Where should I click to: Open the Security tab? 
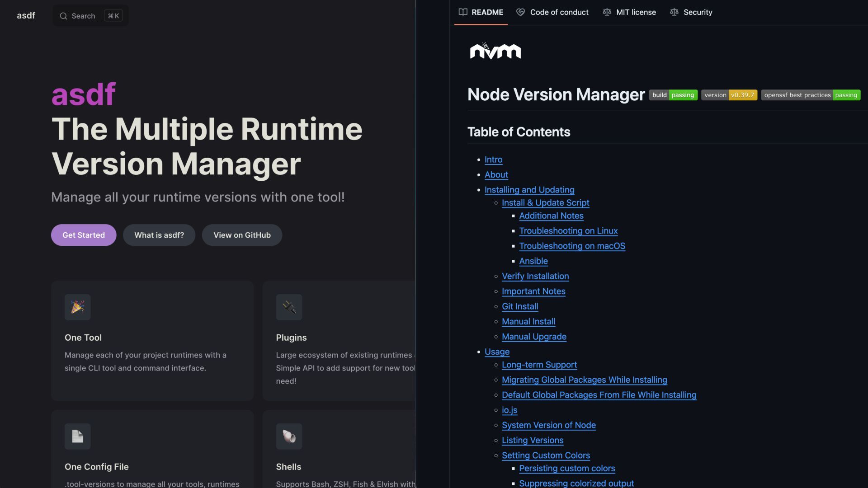(x=691, y=12)
